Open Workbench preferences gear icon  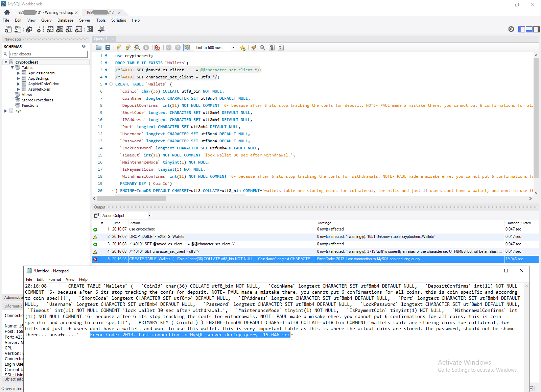(511, 29)
